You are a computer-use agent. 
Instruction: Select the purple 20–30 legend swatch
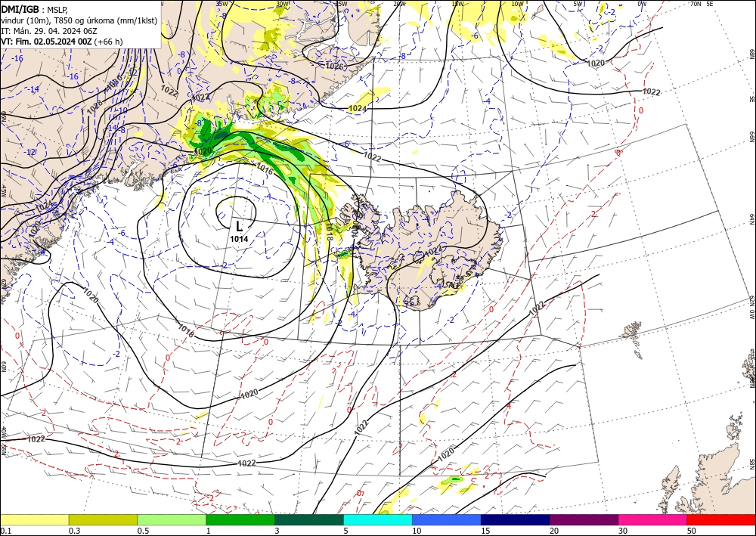point(584,519)
